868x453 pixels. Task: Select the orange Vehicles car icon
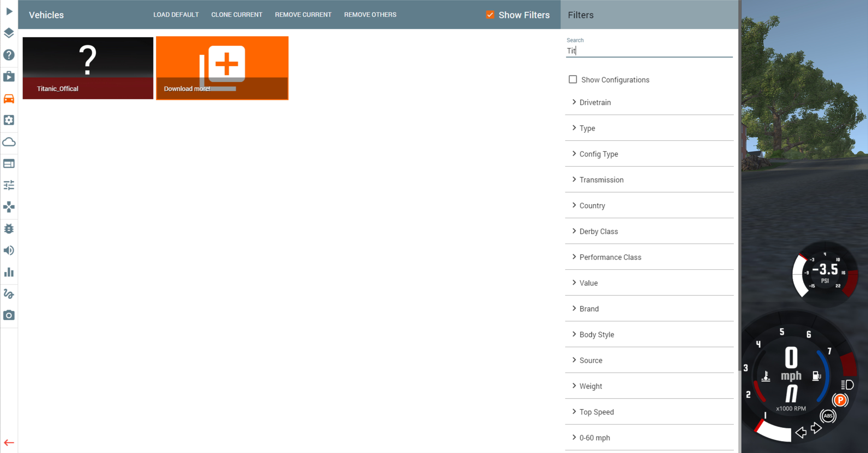9,99
